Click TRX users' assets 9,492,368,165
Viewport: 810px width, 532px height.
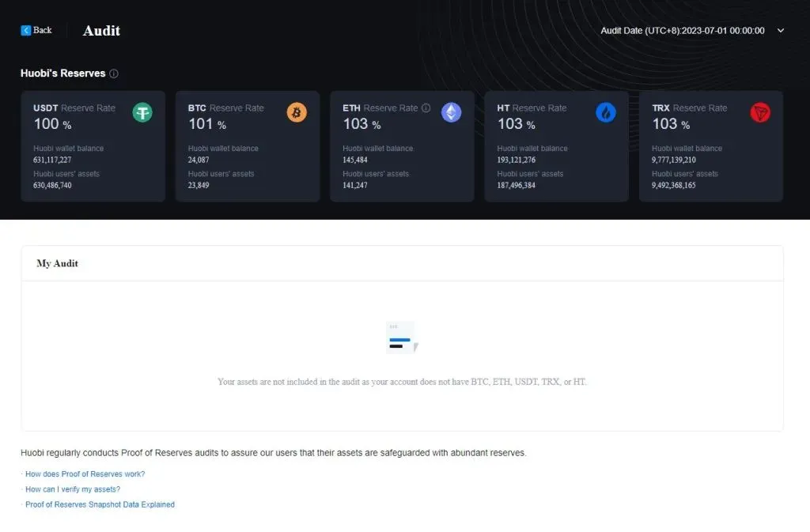674,185
